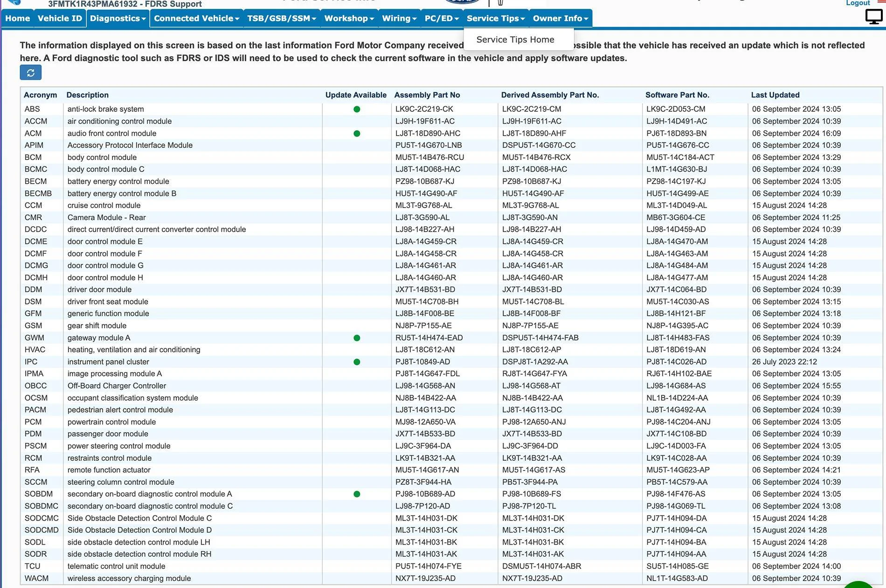Open the Owner Info dropdown

[x=561, y=19]
